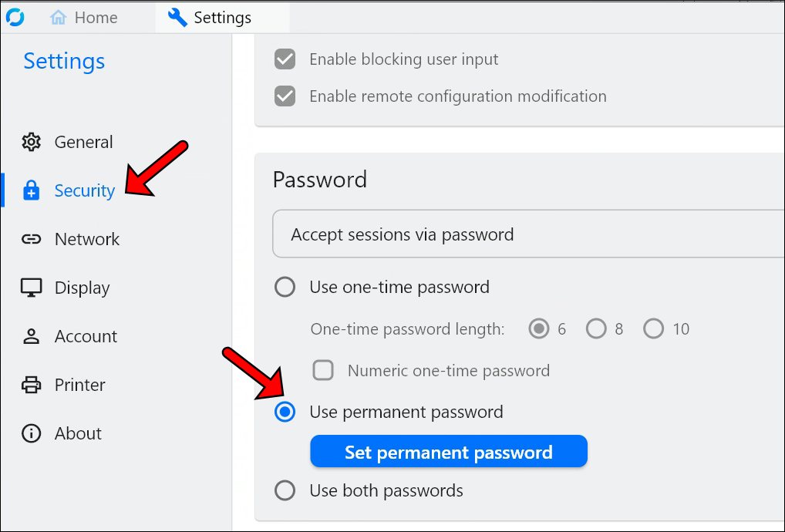The image size is (785, 532).
Task: Click the Account person icon
Action: tap(32, 336)
